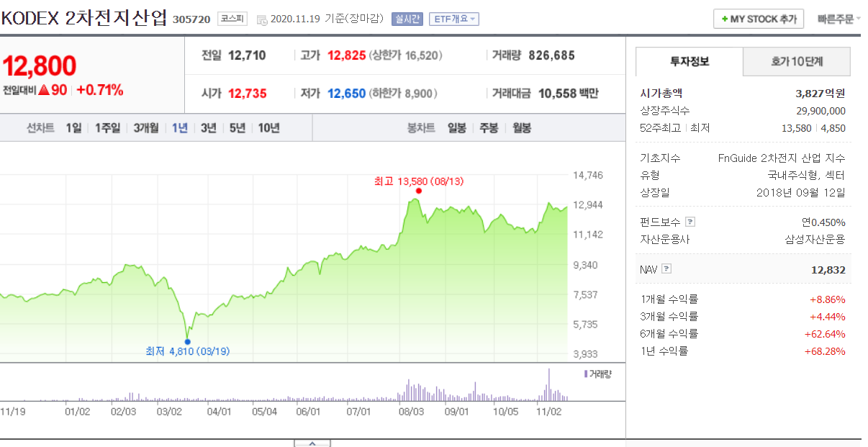Click the calendar icon beside the date
Screen dimensions: 868x447
262,19
